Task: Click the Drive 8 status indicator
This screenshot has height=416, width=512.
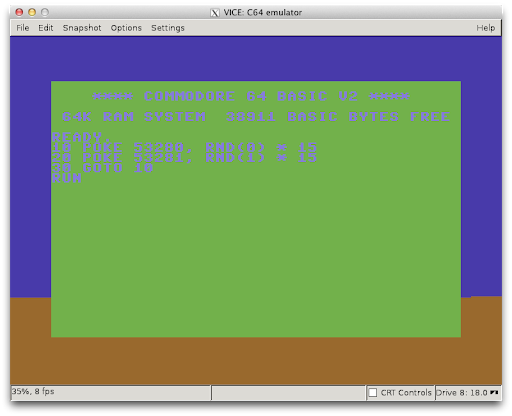Action: click(x=468, y=393)
